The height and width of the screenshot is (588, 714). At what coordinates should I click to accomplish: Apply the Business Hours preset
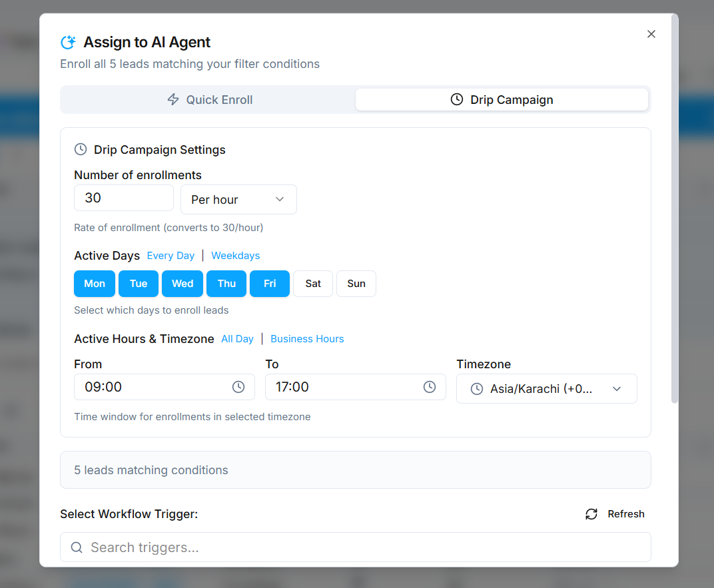[307, 339]
